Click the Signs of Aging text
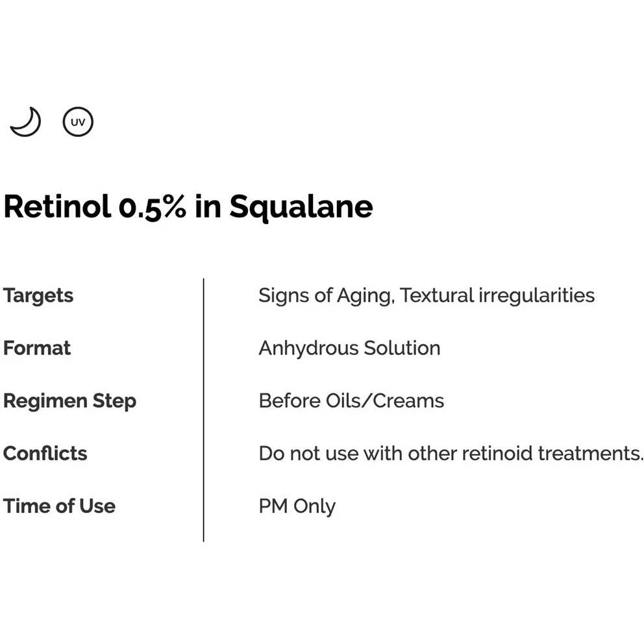 tap(325, 295)
